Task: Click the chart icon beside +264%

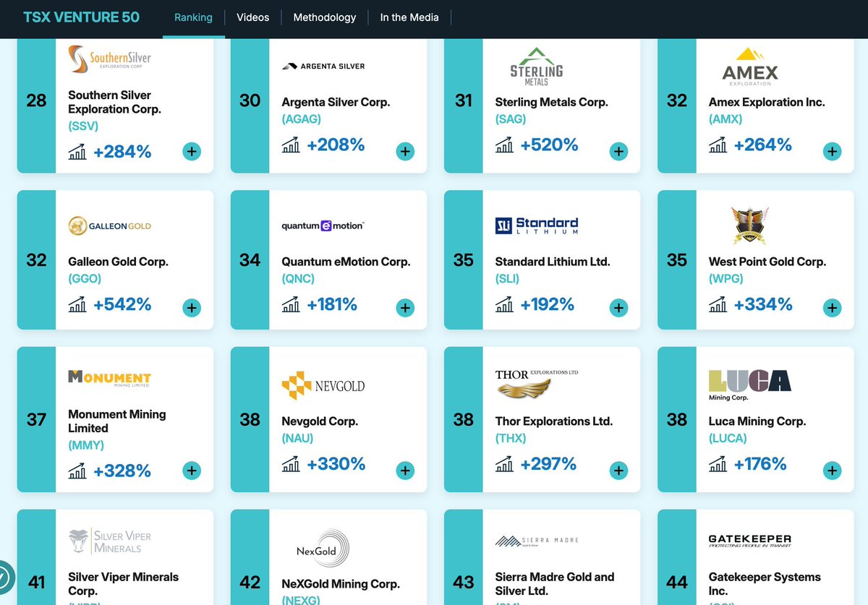Action: (718, 145)
